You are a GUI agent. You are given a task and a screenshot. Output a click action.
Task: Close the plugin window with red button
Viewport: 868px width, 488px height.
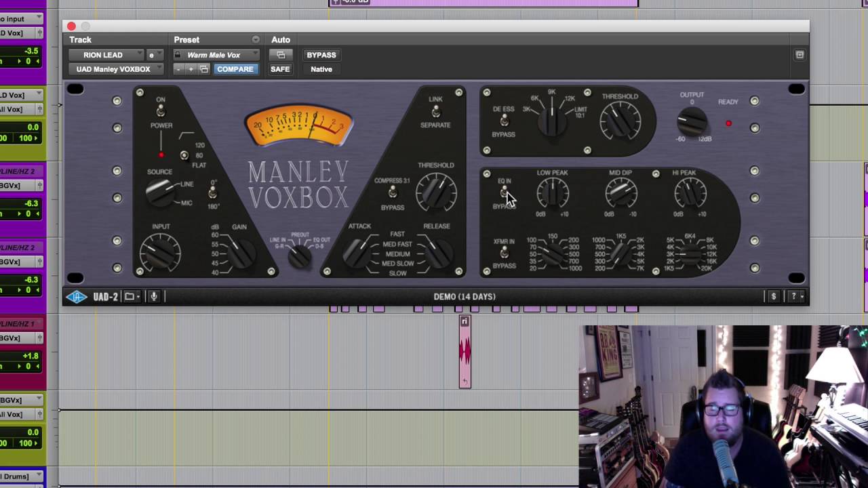click(x=71, y=26)
